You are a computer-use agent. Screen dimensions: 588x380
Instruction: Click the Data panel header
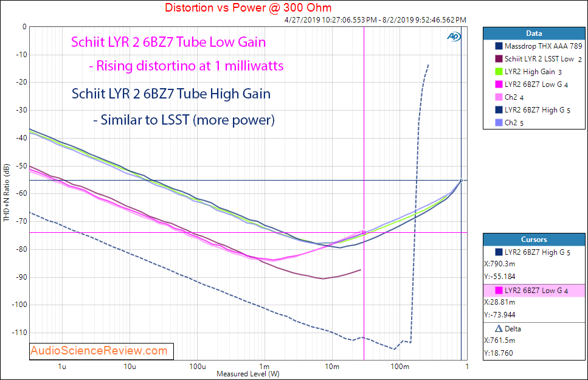click(x=534, y=33)
